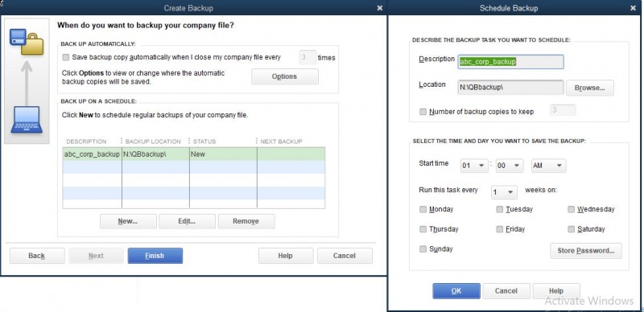Click Browse to choose backup location
Screen dimensions: 644x312
(590, 88)
